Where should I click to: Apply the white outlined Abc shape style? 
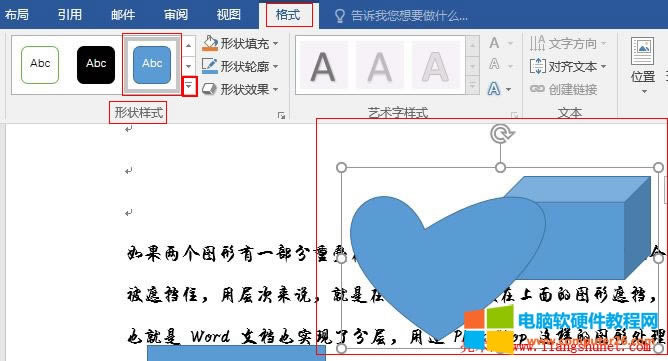pyautogui.click(x=40, y=64)
